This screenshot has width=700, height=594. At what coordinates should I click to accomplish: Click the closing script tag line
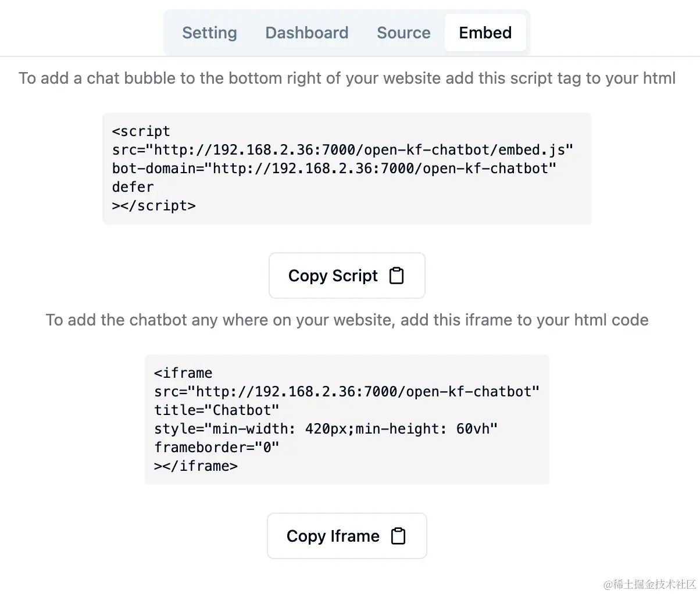pos(154,206)
